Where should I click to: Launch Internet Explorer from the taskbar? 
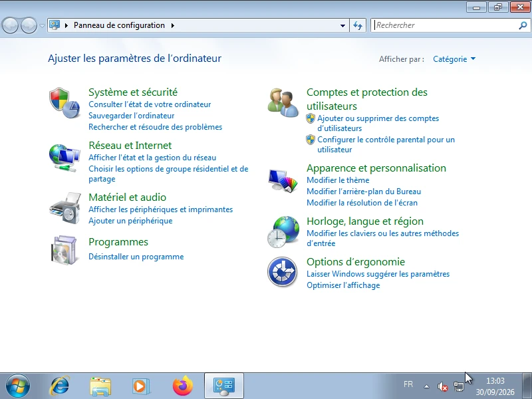[x=60, y=386]
